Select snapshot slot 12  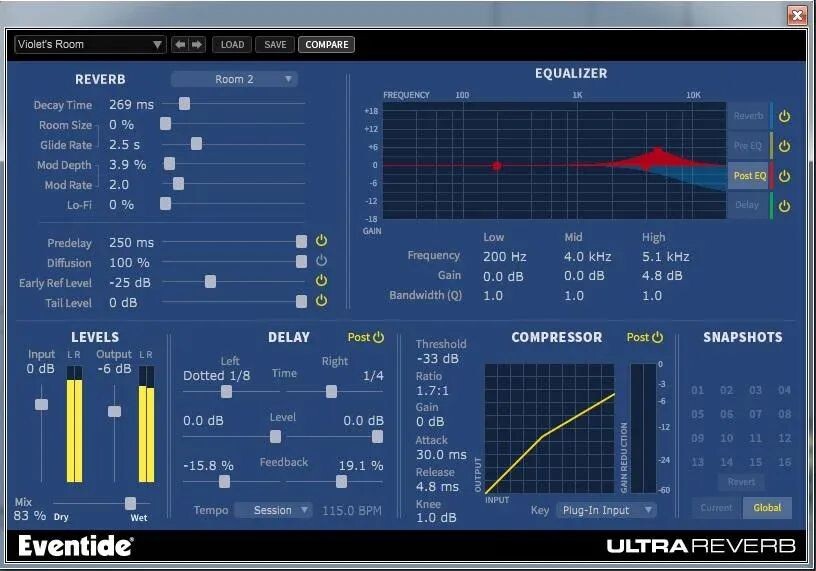tap(785, 438)
